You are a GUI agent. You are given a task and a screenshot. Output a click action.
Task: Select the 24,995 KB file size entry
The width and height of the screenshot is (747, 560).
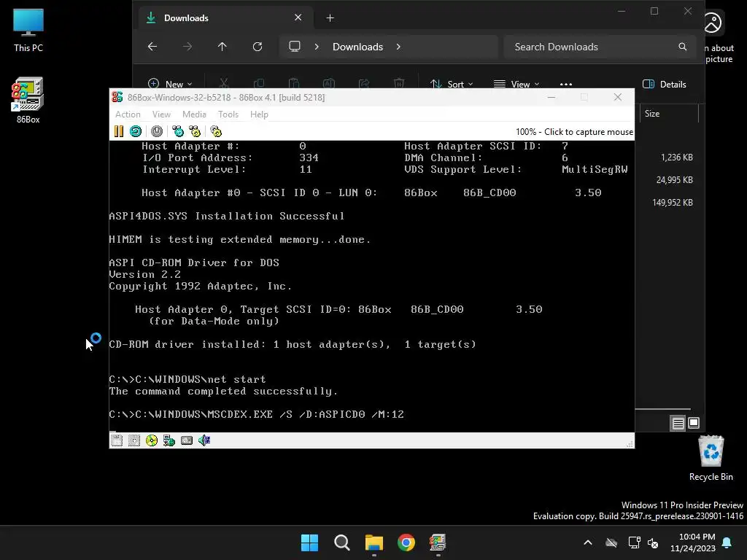675,180
